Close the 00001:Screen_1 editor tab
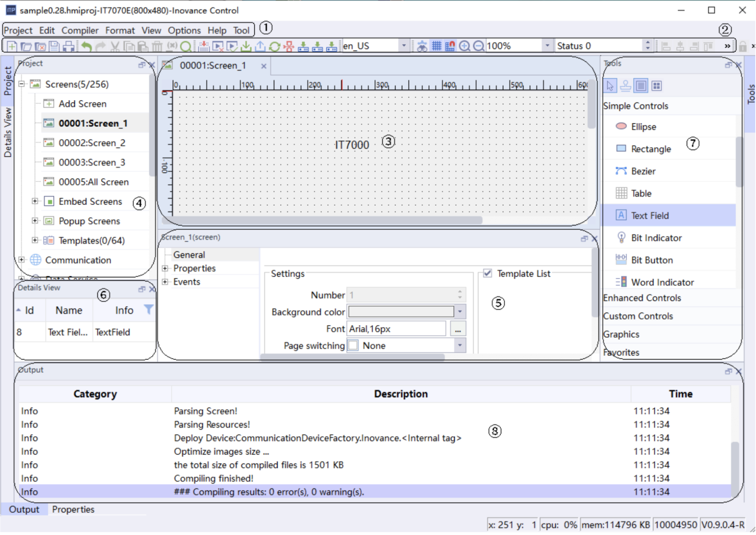 click(x=264, y=66)
